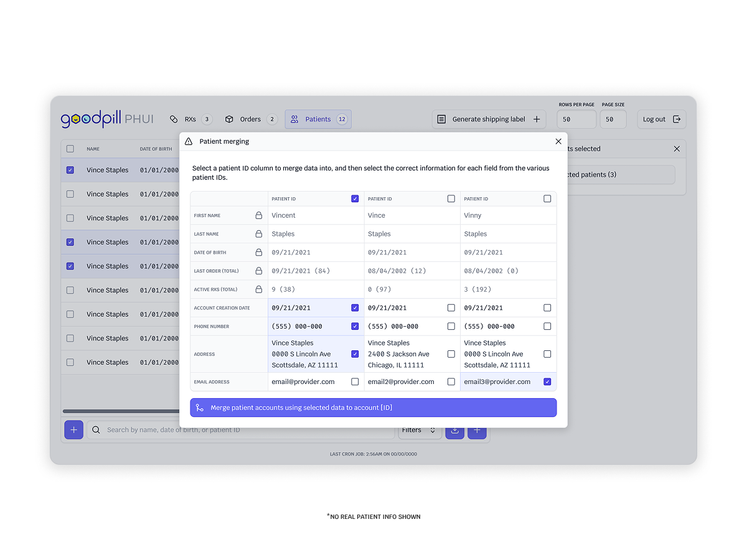Uncheck the email3@provider.com checkbox

(547, 381)
